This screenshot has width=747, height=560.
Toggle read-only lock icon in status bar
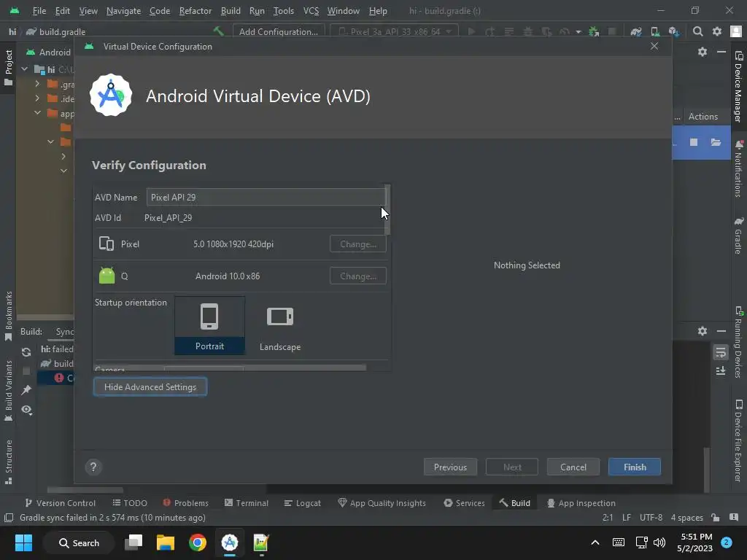tap(715, 517)
